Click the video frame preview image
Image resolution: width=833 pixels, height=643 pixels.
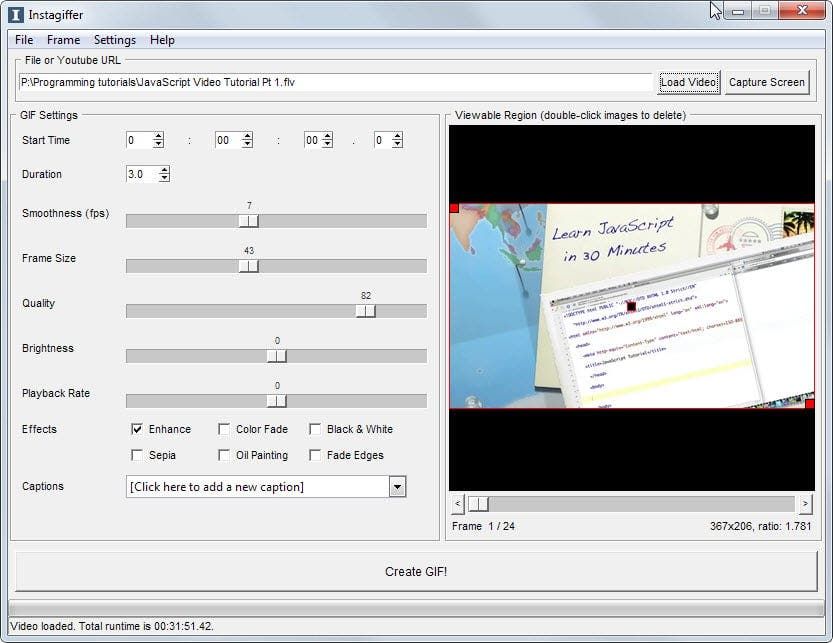[x=632, y=306]
